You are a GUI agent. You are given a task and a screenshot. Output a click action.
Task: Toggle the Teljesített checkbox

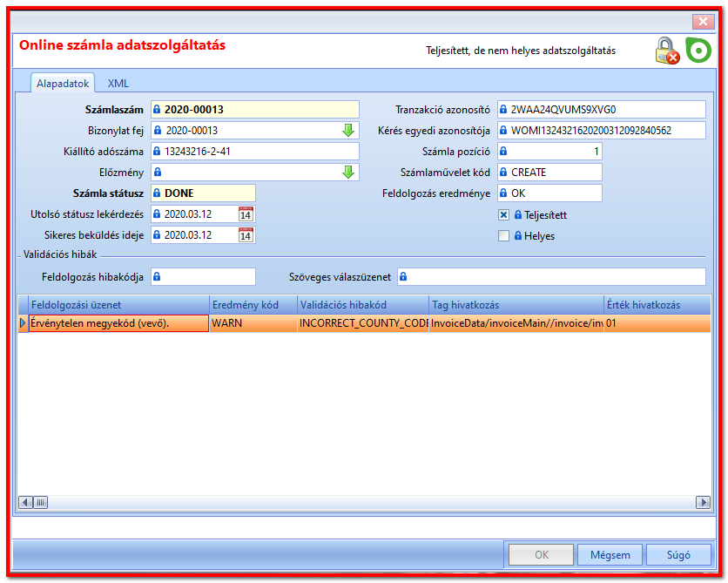click(503, 214)
